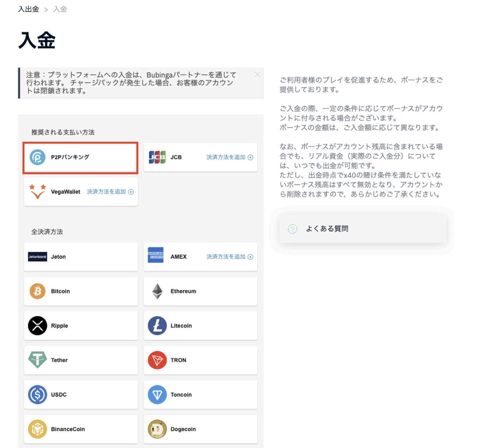Viewport: 477px width, 448px height.
Task: Click the 入金 breadcrumb item
Action: tap(60, 9)
